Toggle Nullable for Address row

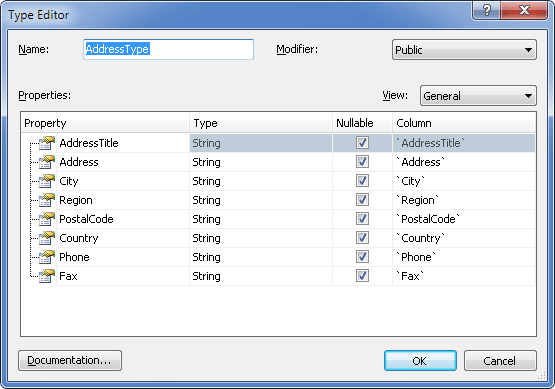[x=362, y=162]
